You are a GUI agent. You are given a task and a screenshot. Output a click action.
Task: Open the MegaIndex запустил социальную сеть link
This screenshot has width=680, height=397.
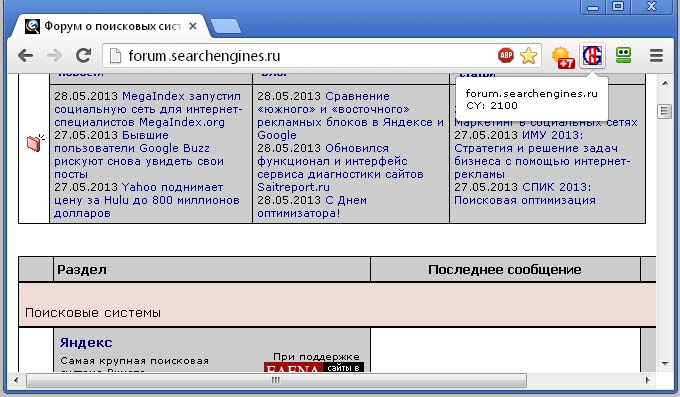coord(147,109)
